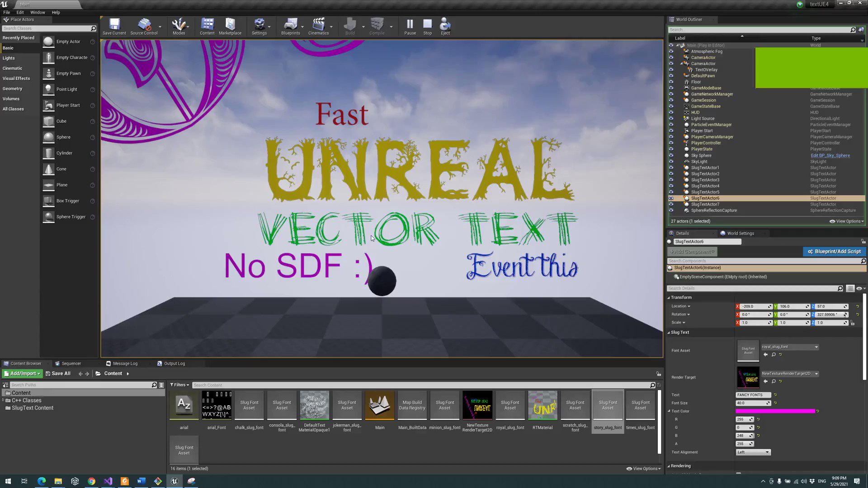Toggle visibility of the Sky Sphere actor
The height and width of the screenshot is (488, 868).
click(671, 155)
